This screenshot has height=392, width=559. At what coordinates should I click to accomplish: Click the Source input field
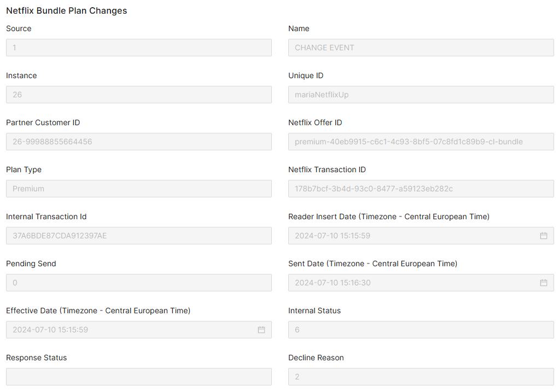(139, 48)
